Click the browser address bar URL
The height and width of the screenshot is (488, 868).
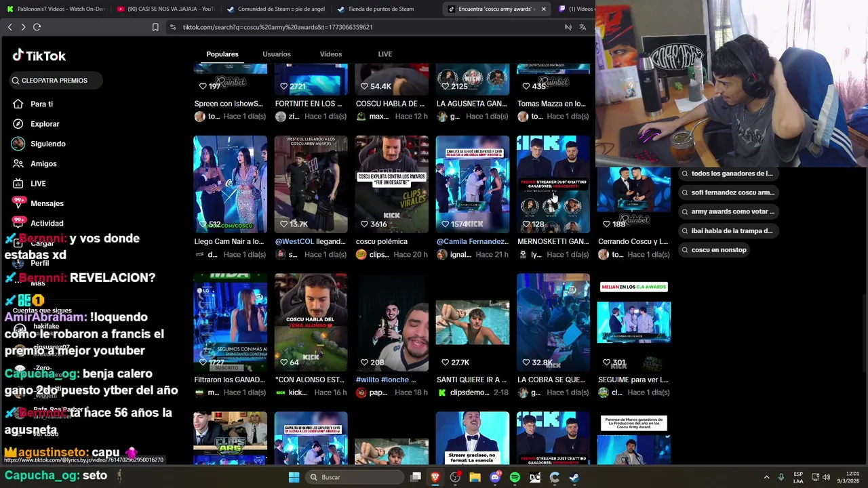coord(277,27)
